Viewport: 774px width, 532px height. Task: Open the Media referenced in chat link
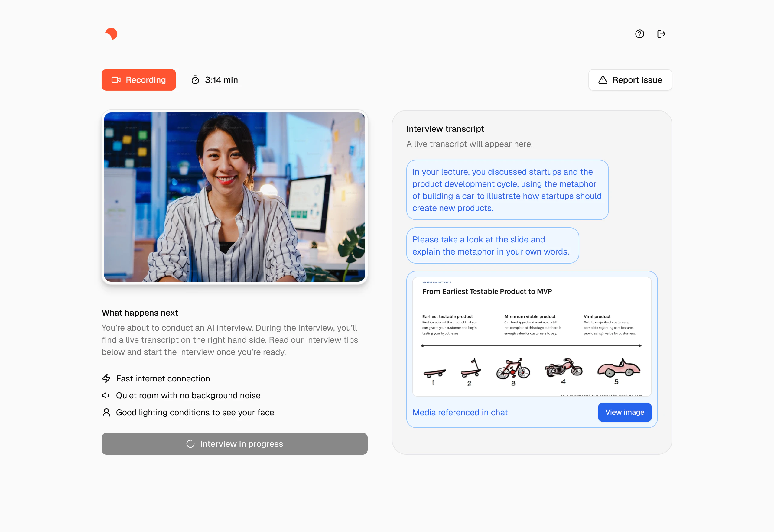click(460, 412)
